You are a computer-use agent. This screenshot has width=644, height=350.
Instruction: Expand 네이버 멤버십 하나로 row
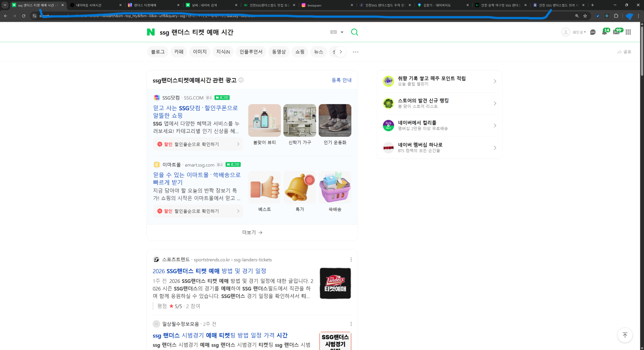pyautogui.click(x=440, y=148)
